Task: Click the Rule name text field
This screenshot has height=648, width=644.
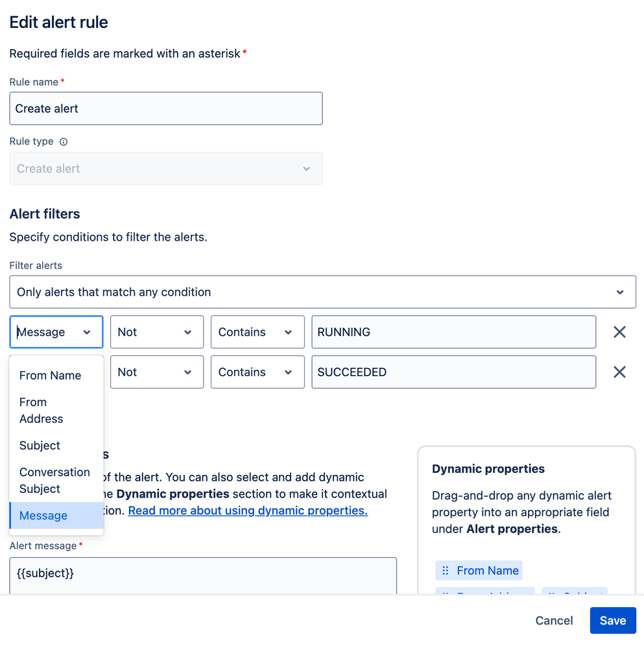Action: [166, 108]
